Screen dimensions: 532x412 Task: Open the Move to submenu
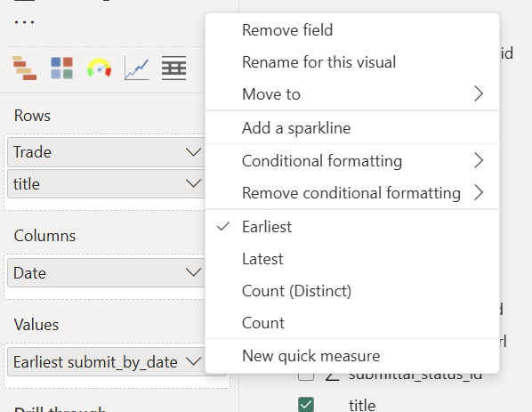352,94
